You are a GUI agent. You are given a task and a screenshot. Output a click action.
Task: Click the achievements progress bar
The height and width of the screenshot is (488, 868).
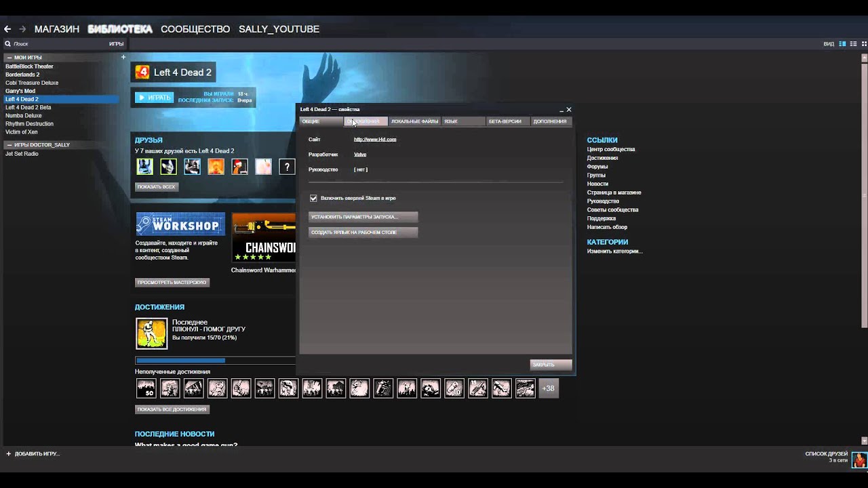(x=216, y=361)
